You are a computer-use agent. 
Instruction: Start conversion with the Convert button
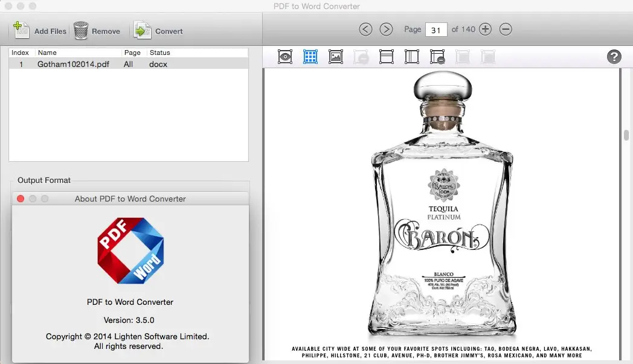158,31
